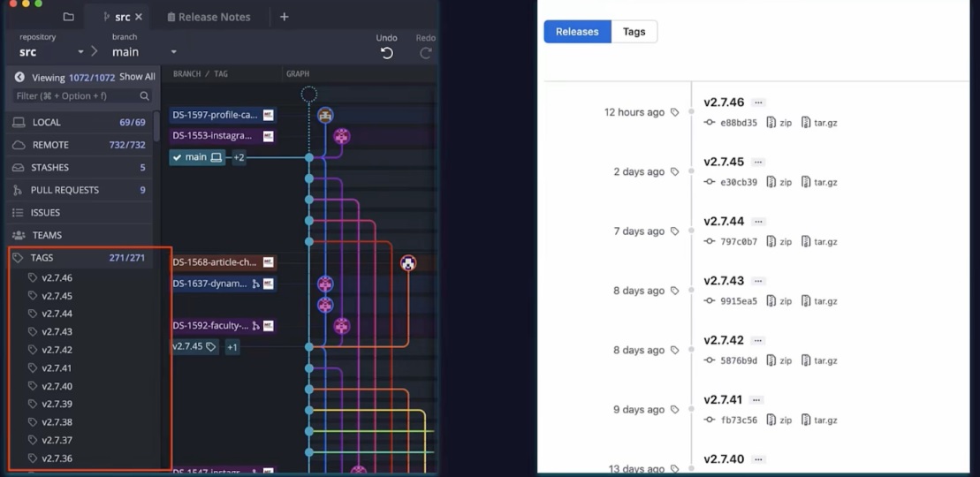Image resolution: width=980 pixels, height=477 pixels.
Task: Click the v2.7.45 tag label in graph
Action: point(194,346)
